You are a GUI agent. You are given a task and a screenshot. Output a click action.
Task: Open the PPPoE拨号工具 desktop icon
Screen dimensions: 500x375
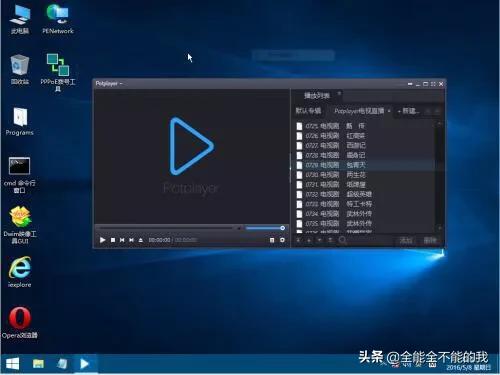[x=58, y=72]
